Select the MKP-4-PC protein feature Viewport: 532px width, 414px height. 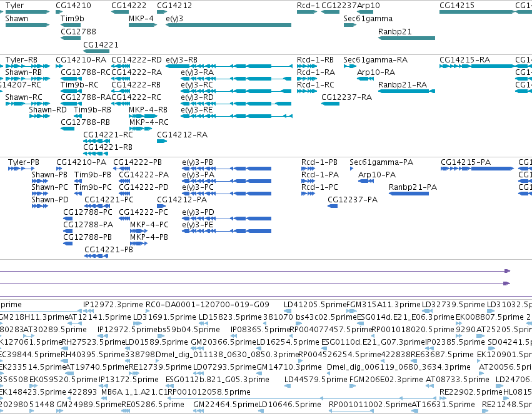pos(139,231)
